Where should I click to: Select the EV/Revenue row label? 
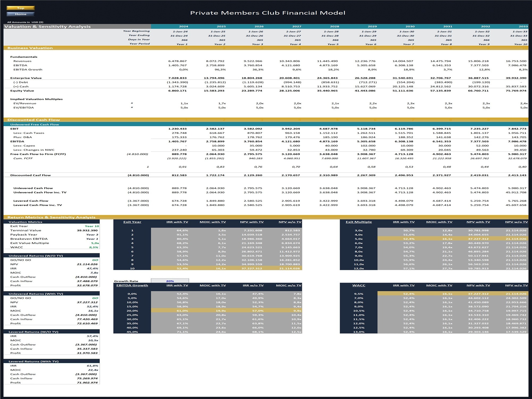coord(25,103)
